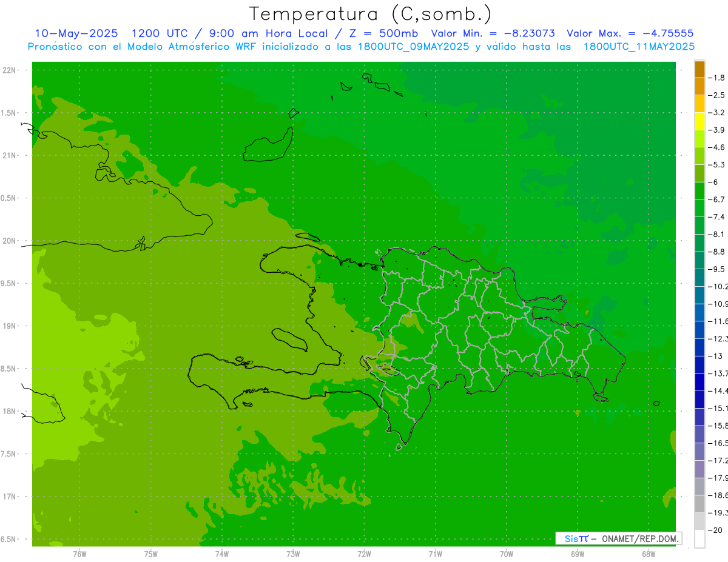
Task: Pick the lime legend swatch between -3.9 and -4.6
Action: (x=699, y=139)
